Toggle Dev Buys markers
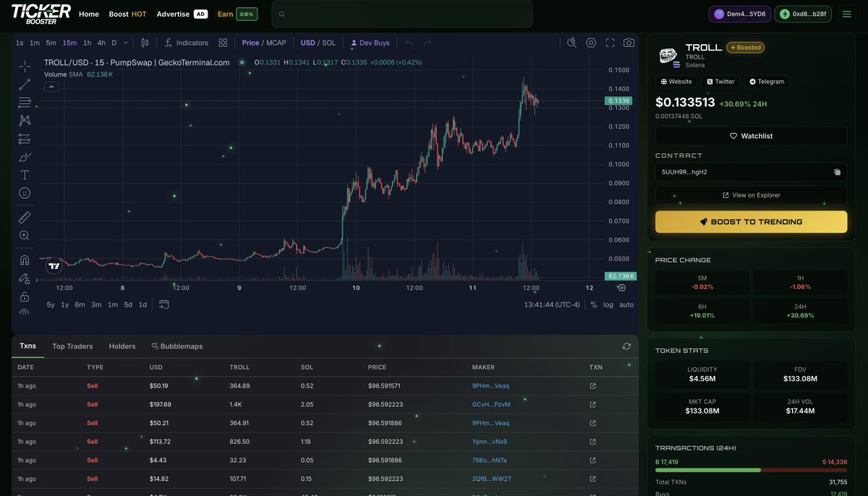The width and height of the screenshot is (868, 496). pos(370,43)
